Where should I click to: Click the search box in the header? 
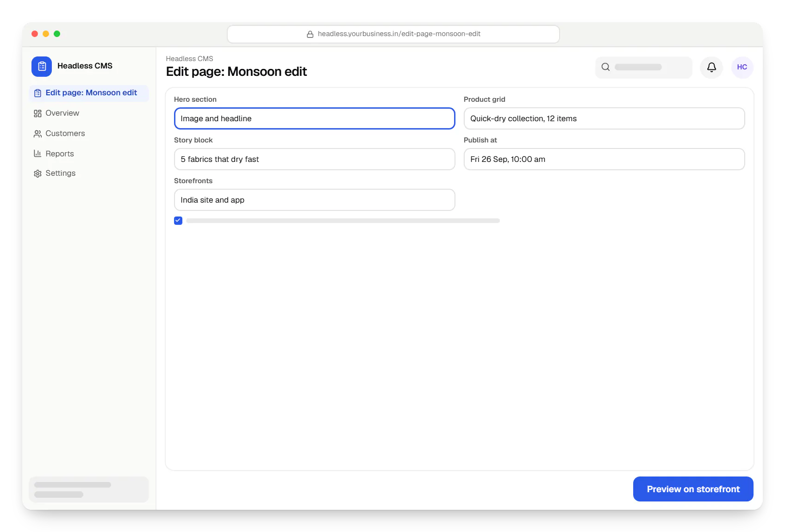click(x=644, y=67)
